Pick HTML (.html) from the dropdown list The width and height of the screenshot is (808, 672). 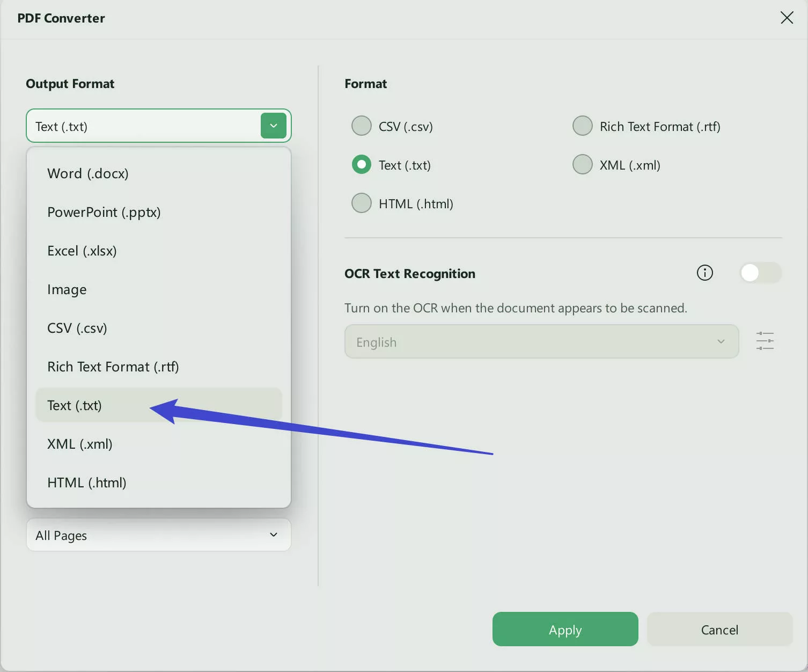[87, 483]
